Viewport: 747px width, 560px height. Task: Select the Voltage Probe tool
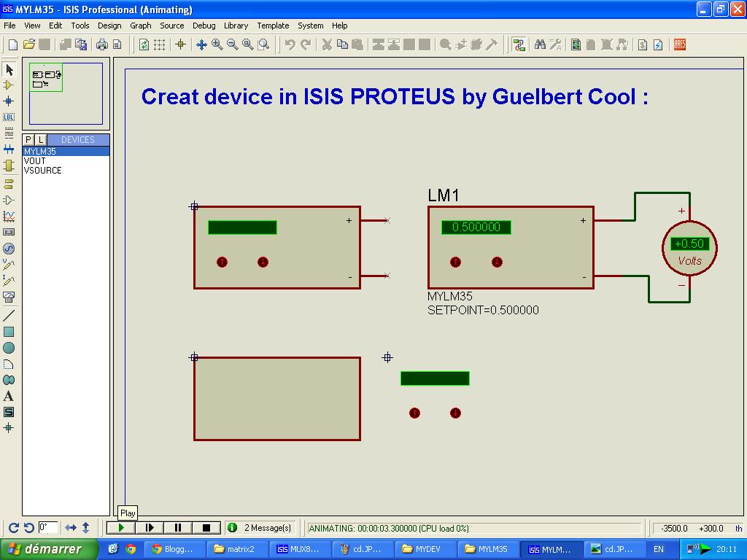pos(9,264)
